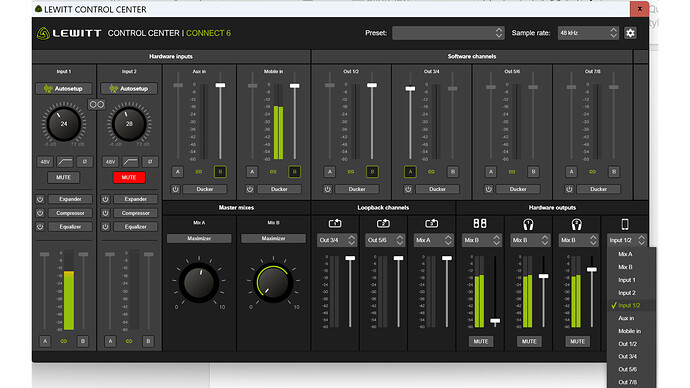Toggle Input 2 phase invert icon
The height and width of the screenshot is (388, 690).
150,161
